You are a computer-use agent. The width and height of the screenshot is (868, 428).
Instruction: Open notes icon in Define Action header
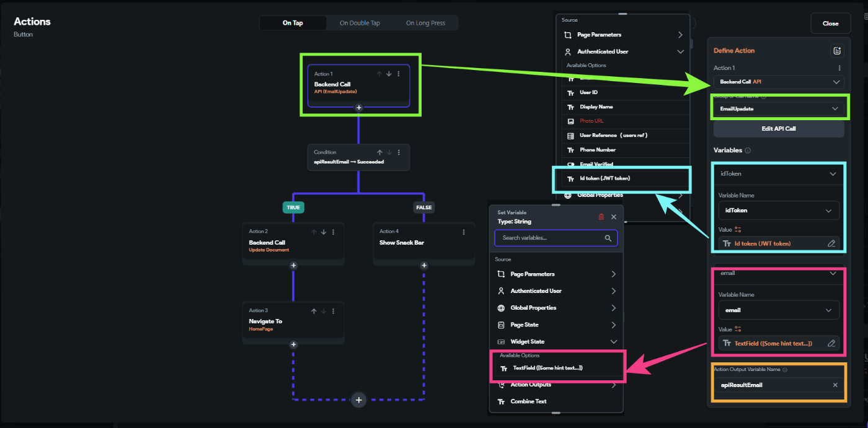tap(837, 51)
